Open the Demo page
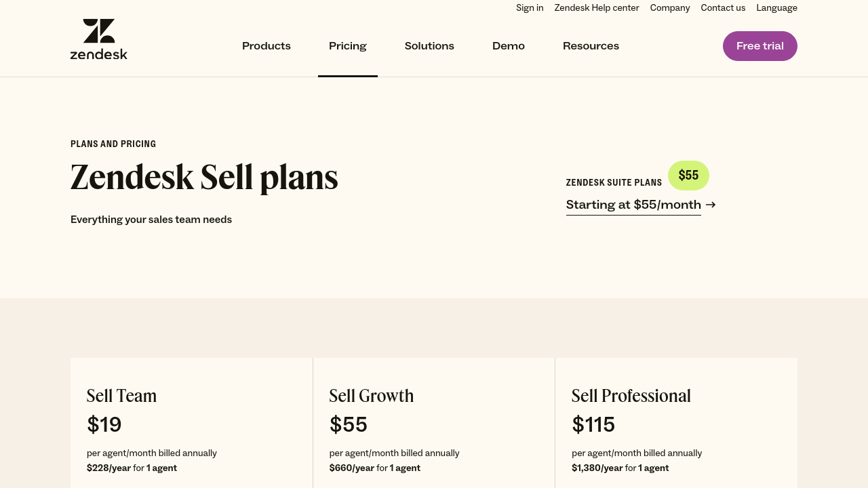Viewport: 868px width, 488px height. point(509,46)
